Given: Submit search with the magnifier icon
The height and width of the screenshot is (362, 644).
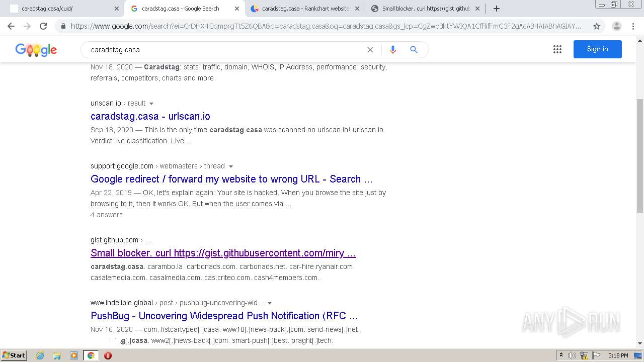Looking at the screenshot, I should click(414, 50).
